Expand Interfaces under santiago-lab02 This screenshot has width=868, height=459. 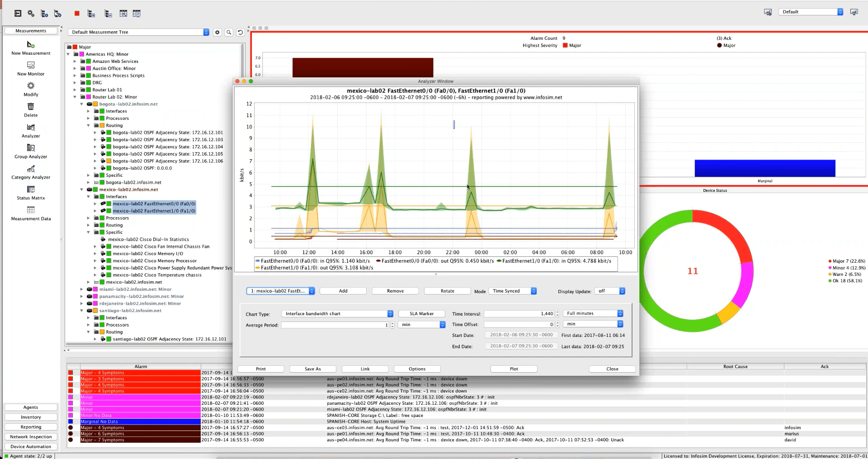tap(89, 317)
